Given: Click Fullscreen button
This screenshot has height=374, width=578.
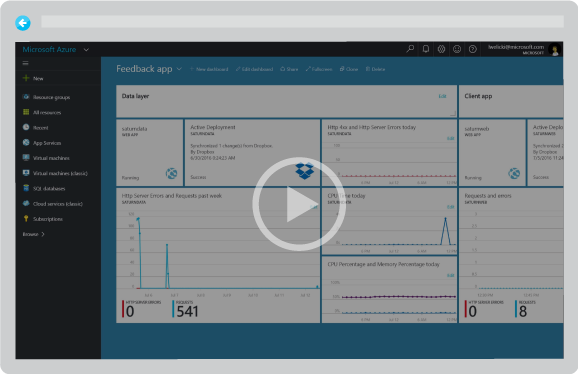Looking at the screenshot, I should coord(319,69).
